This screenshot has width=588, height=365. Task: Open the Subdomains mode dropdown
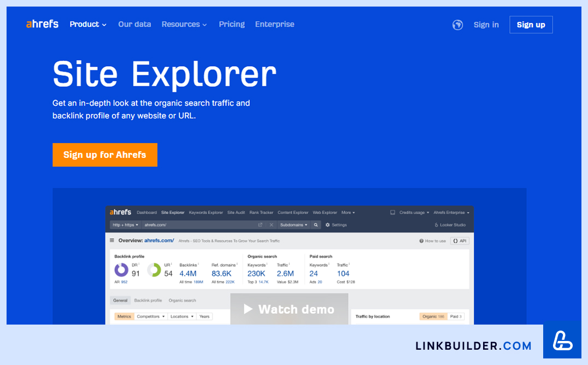pos(293,225)
